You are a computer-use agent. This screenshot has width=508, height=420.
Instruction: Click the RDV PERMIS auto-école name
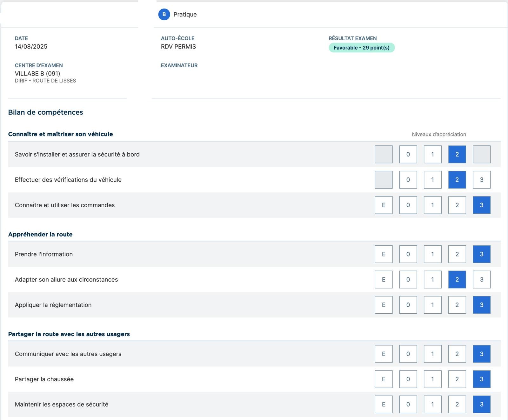coord(178,47)
